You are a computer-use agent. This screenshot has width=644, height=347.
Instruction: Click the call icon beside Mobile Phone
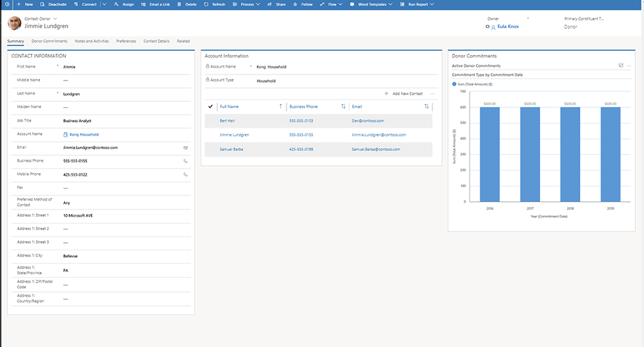point(186,175)
